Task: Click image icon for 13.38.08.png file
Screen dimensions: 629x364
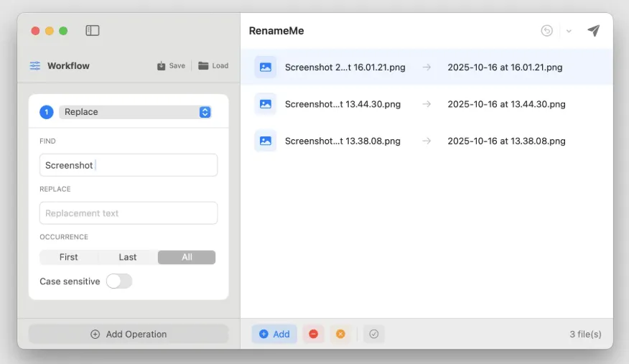Action: click(x=266, y=141)
